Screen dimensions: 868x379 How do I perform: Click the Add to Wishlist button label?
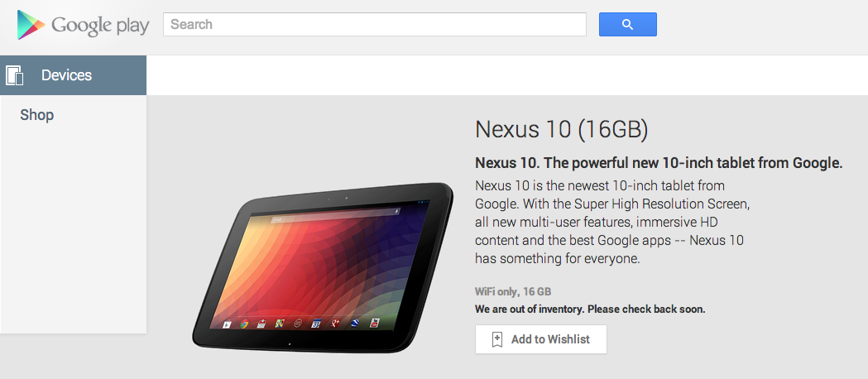click(550, 339)
